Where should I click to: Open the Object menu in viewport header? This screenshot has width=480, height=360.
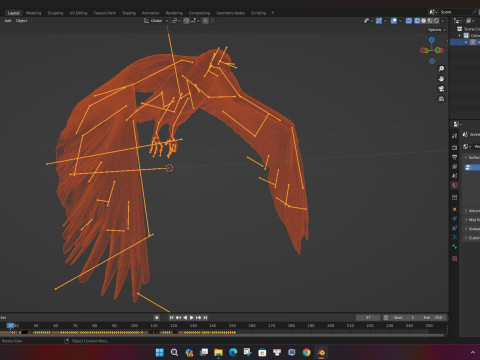pos(21,21)
